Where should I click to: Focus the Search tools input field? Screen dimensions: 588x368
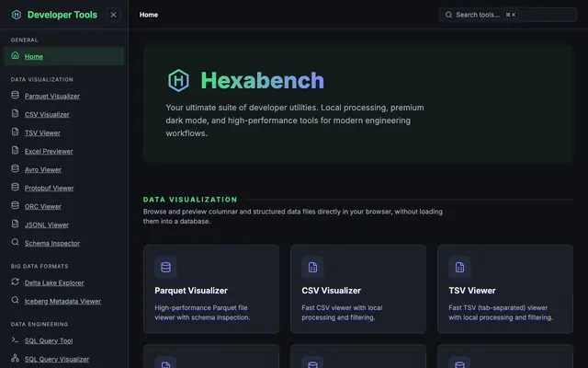point(508,15)
